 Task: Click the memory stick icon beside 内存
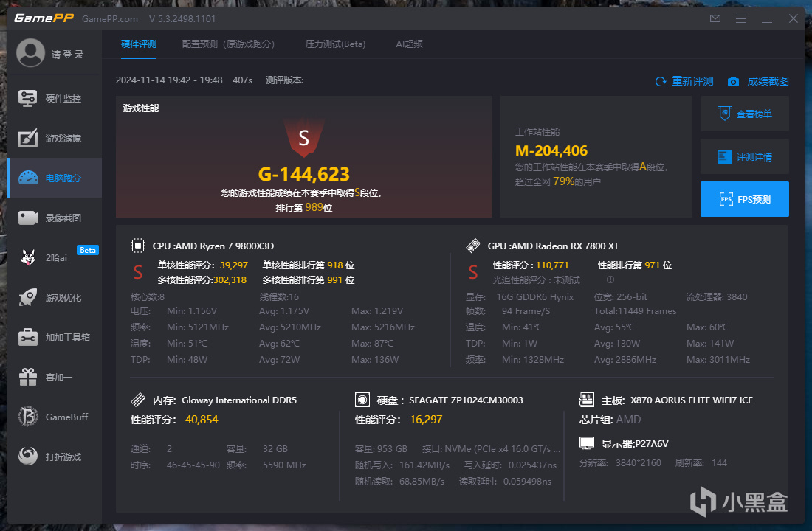[138, 400]
